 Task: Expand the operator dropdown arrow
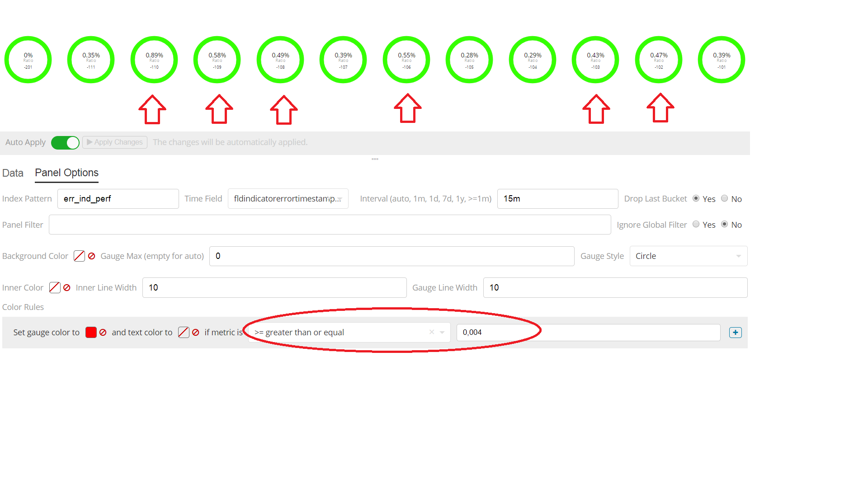[442, 333]
